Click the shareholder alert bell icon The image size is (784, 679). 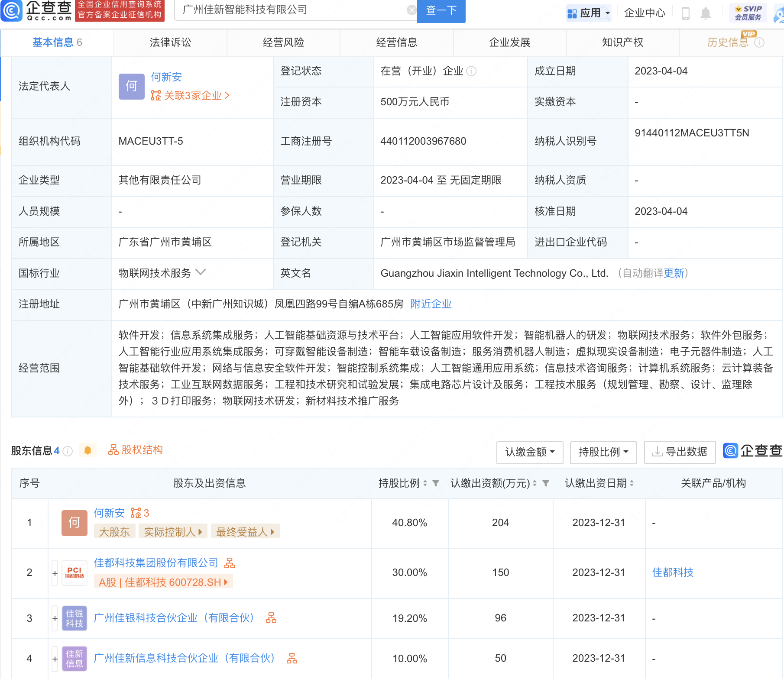coord(87,451)
